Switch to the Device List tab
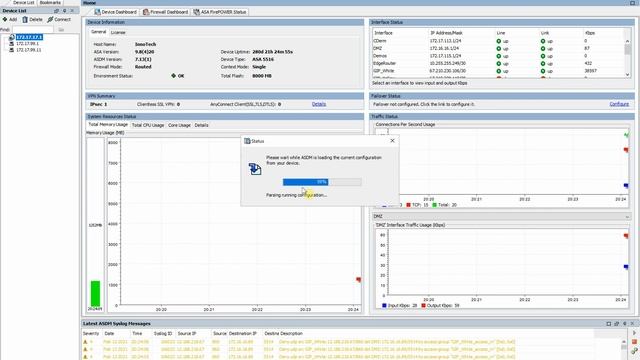The width and height of the screenshot is (640, 360). click(x=23, y=2)
